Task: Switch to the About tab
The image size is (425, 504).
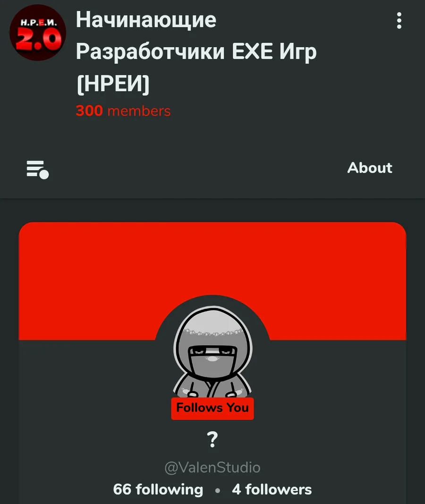Action: click(370, 168)
